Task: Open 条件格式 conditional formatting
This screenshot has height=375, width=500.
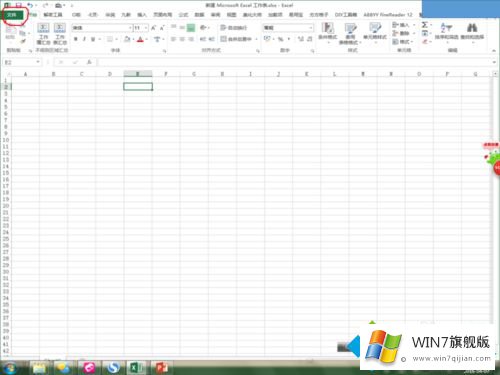Action: click(328, 32)
